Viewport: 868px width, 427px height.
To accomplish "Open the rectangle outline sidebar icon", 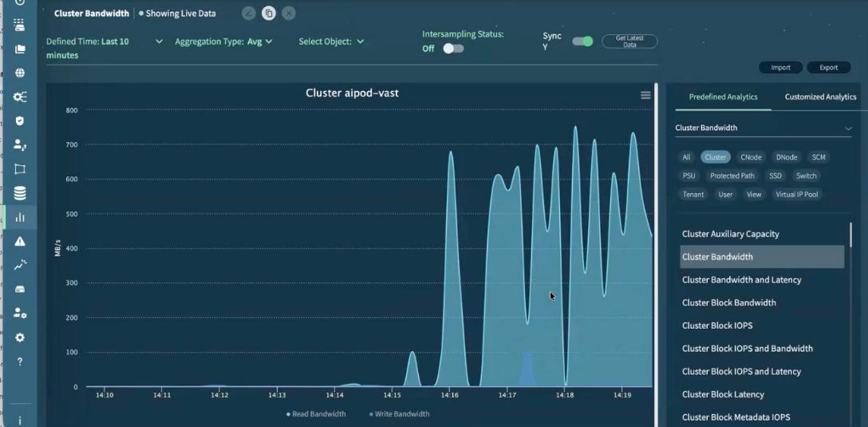I will 20,169.
